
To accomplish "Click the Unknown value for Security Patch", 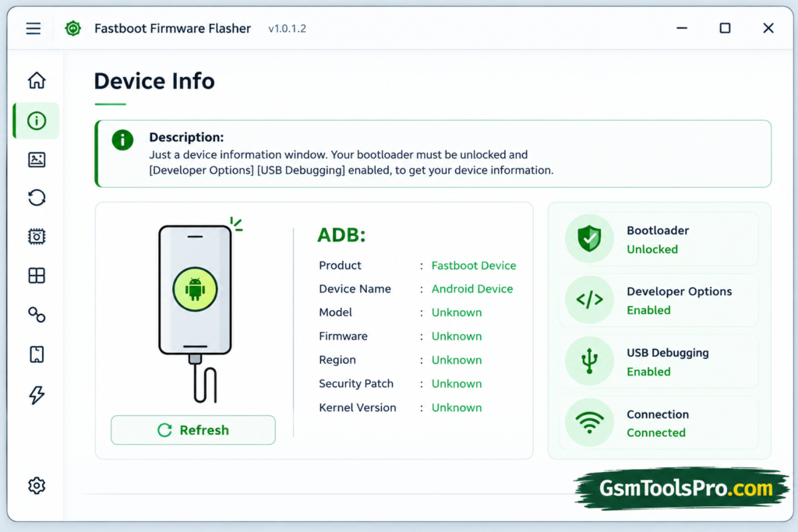I will pos(457,383).
